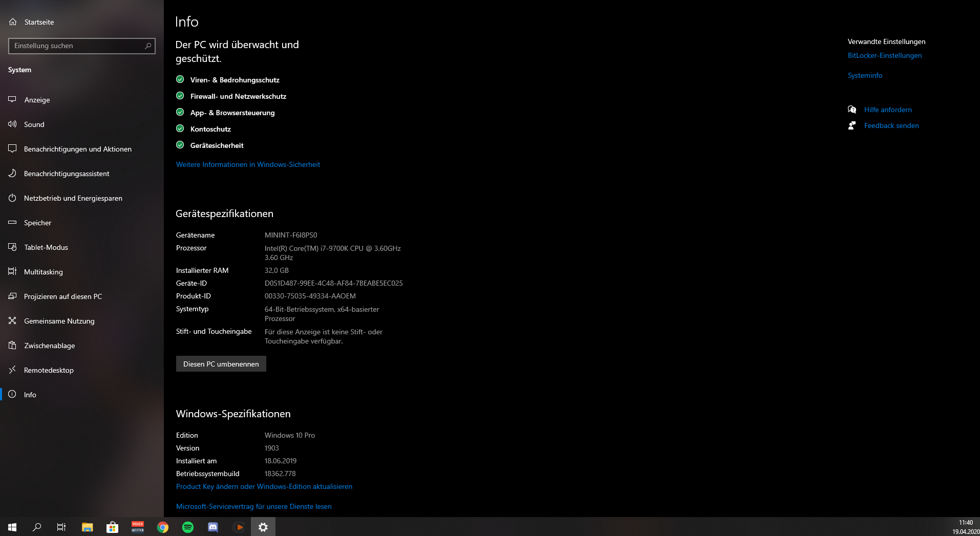980x536 pixels.
Task: Open Microsoft-Servicevertrag link
Action: tap(254, 506)
